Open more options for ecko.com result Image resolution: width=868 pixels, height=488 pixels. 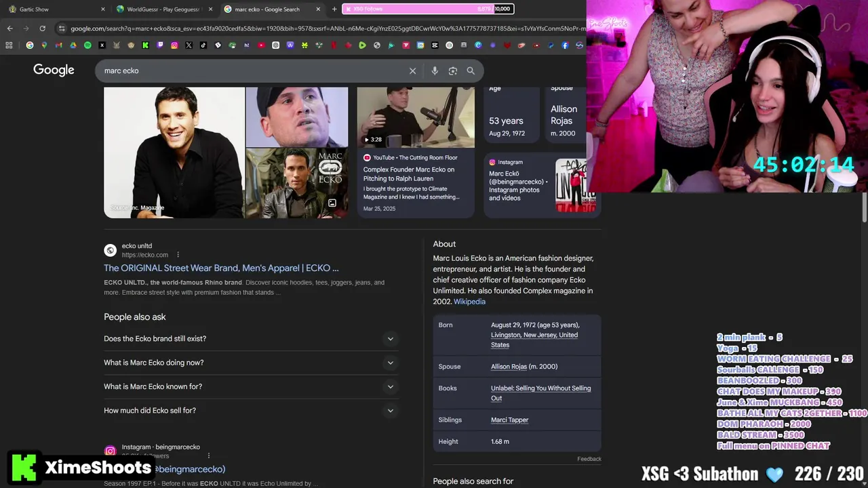click(178, 255)
